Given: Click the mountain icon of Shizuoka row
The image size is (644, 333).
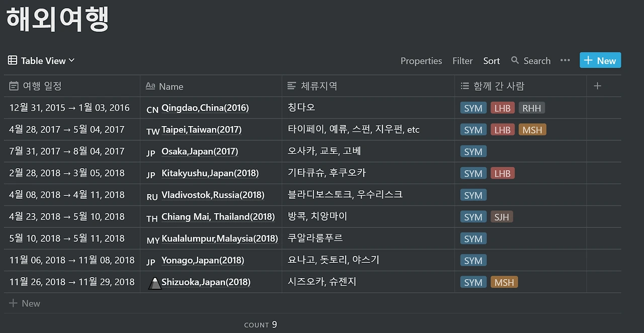Looking at the screenshot, I should [154, 283].
